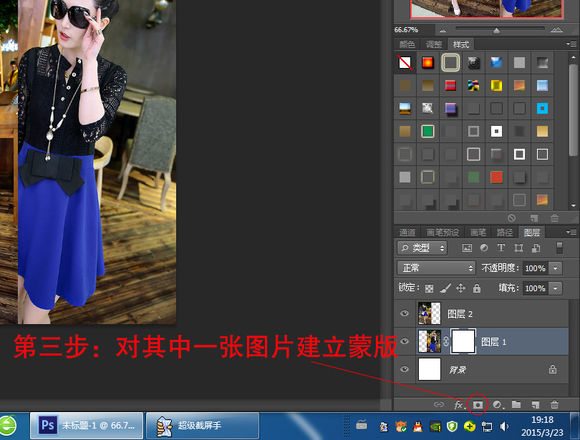Viewport: 580px width, 440px height.
Task: Create a new adjustment layer icon
Action: [498, 405]
